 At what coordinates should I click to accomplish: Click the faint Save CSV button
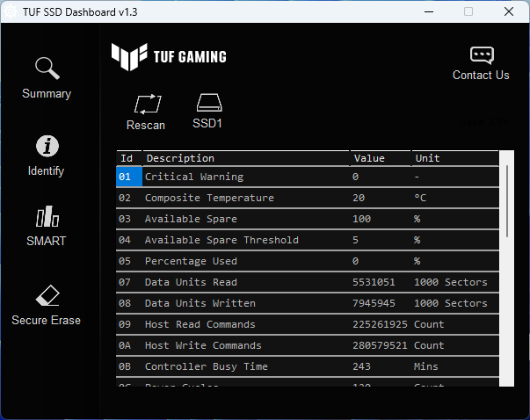(484, 122)
